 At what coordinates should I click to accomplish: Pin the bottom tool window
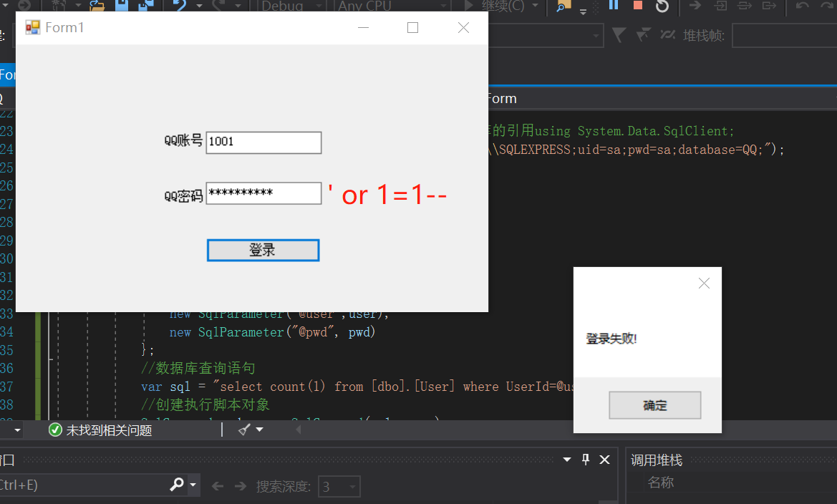pyautogui.click(x=586, y=460)
